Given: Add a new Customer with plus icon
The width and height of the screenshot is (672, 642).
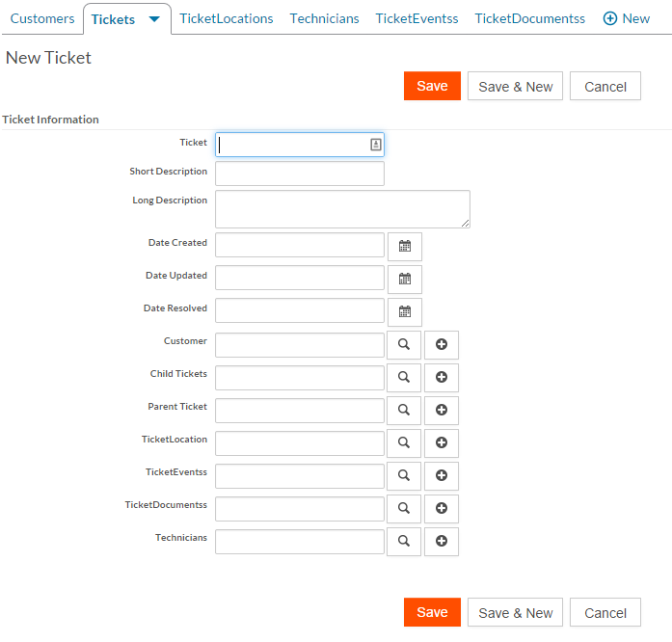Looking at the screenshot, I should click(442, 344).
